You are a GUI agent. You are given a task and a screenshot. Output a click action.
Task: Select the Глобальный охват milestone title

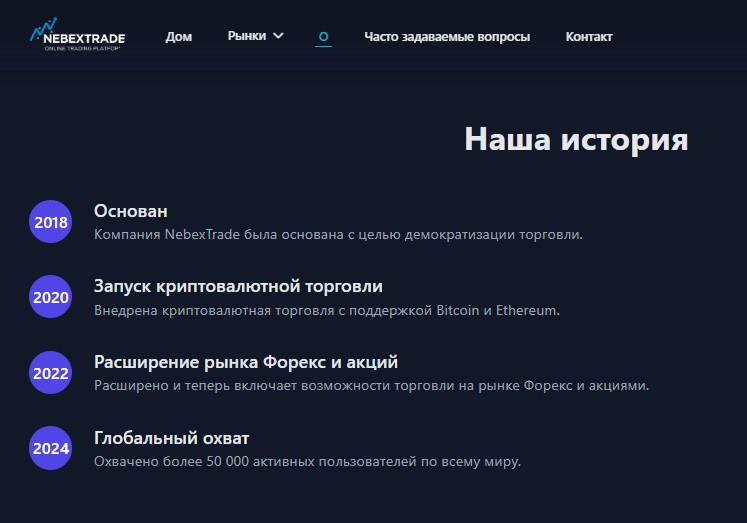point(172,438)
